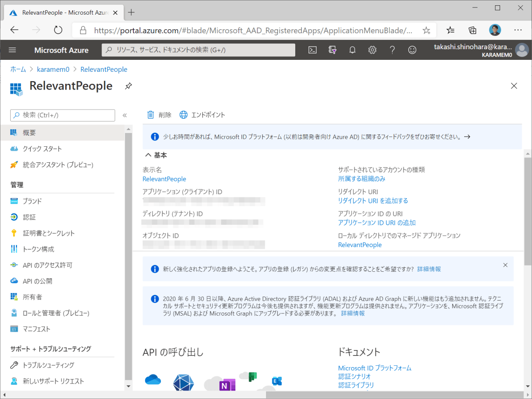Open the browser profile picture

(x=495, y=30)
